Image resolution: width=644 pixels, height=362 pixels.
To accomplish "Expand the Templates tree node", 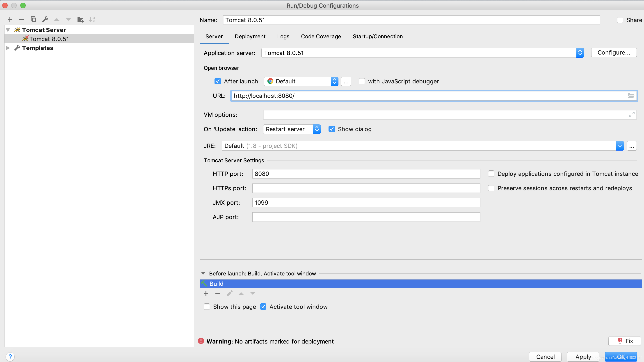I will pyautogui.click(x=8, y=48).
